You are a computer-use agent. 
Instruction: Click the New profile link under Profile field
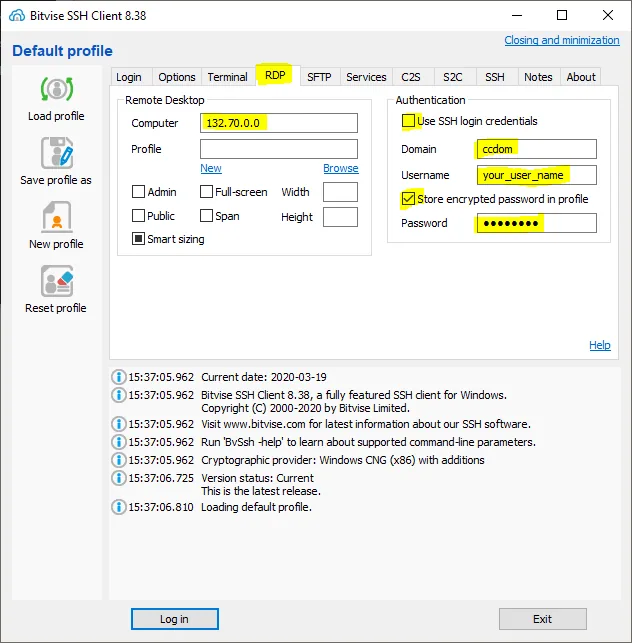(211, 168)
